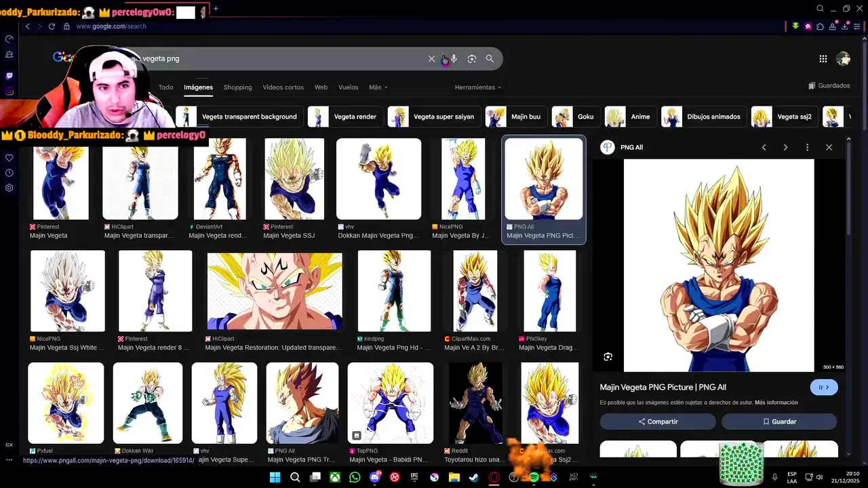Open File Explorer from the taskbar
This screenshot has width=868, height=488.
454,477
